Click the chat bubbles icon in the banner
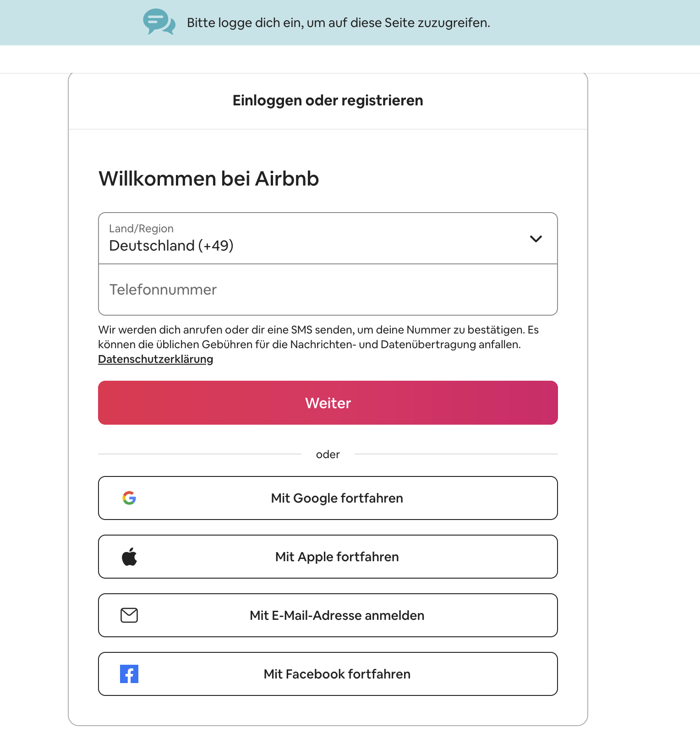This screenshot has height=744, width=700. [159, 22]
